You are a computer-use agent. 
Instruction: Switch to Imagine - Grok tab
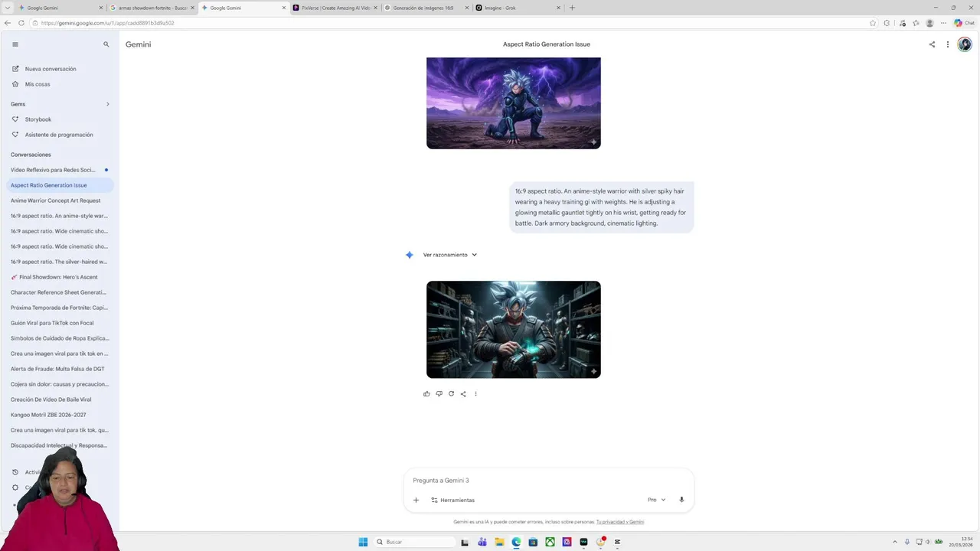coord(518,8)
